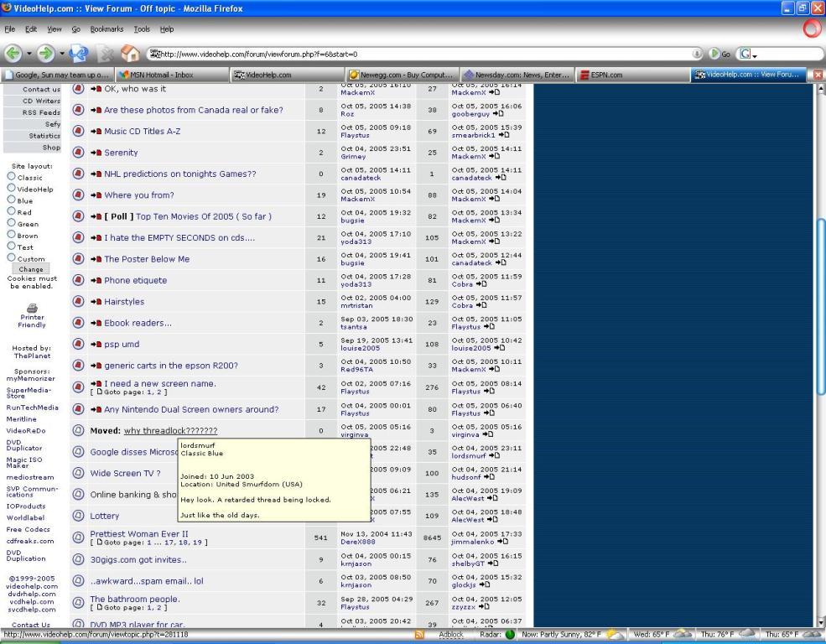The height and width of the screenshot is (644, 826).
Task: Open the Bookmarks menu
Action: [106, 29]
